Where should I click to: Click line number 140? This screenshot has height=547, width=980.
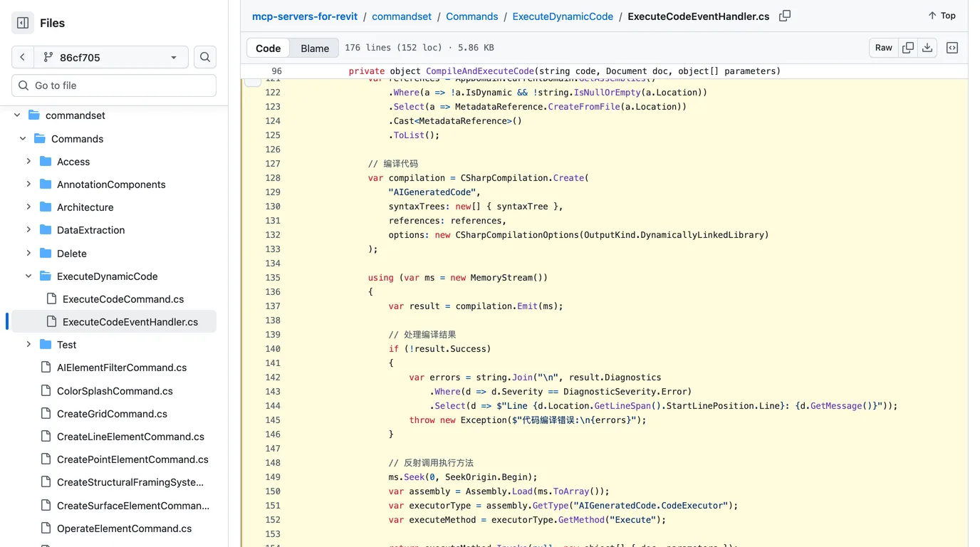pyautogui.click(x=273, y=349)
